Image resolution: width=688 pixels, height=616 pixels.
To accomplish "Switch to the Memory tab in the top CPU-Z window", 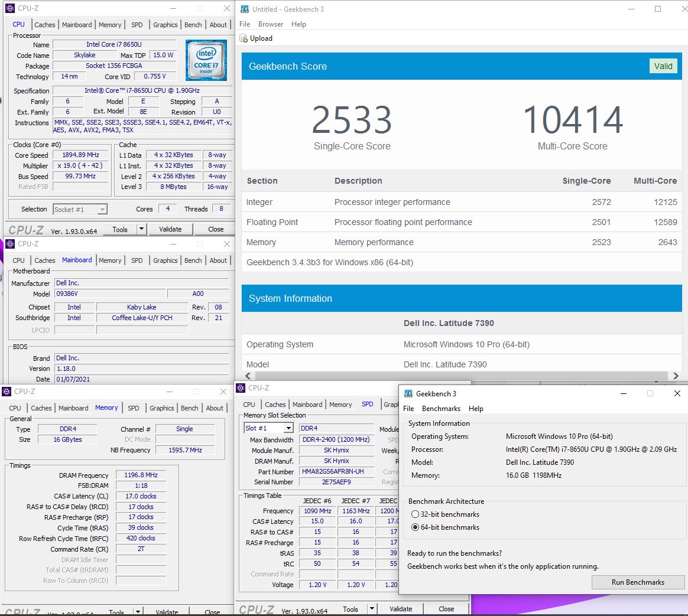I will [x=110, y=25].
